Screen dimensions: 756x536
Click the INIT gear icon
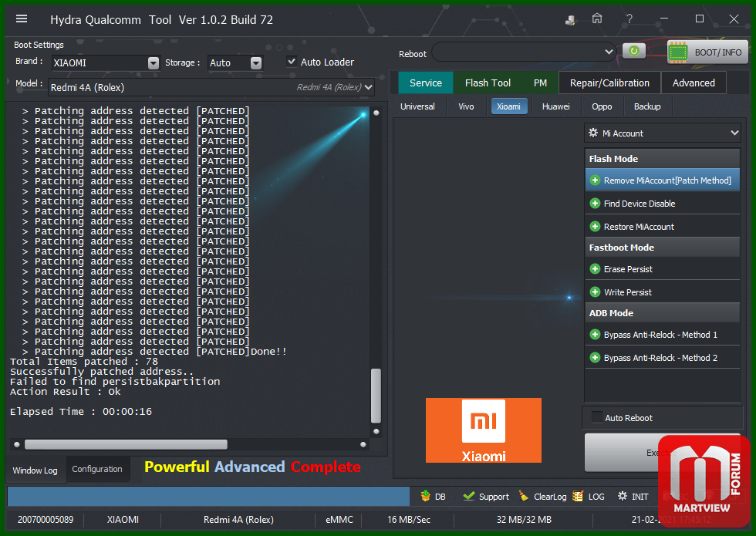click(622, 497)
